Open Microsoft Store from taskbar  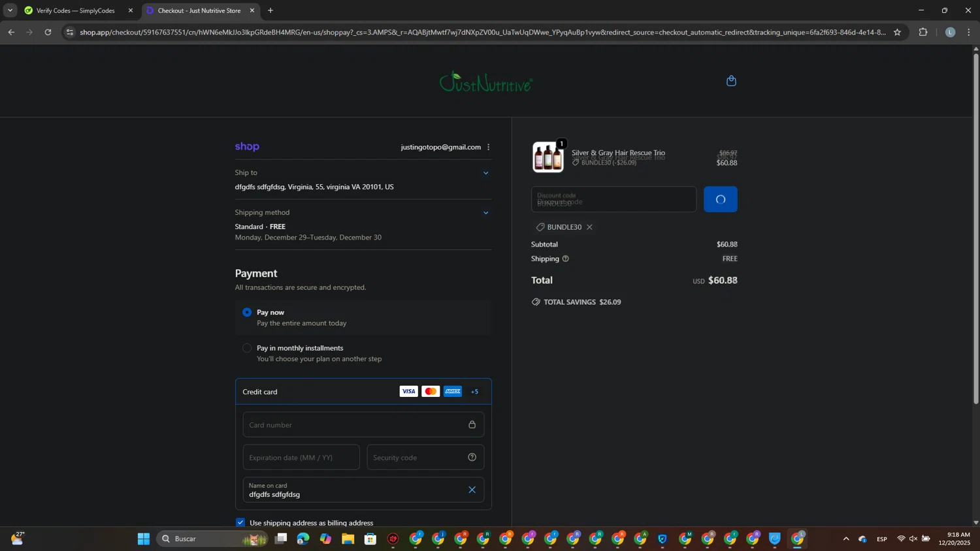(370, 539)
